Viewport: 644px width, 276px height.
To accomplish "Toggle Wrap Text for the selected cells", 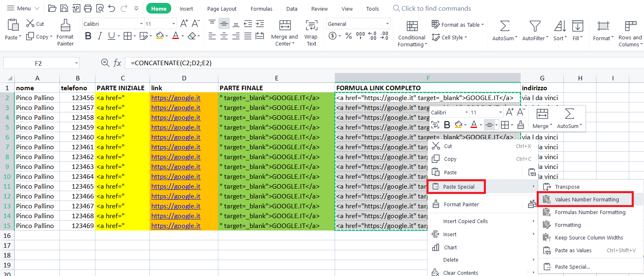I will tap(311, 26).
